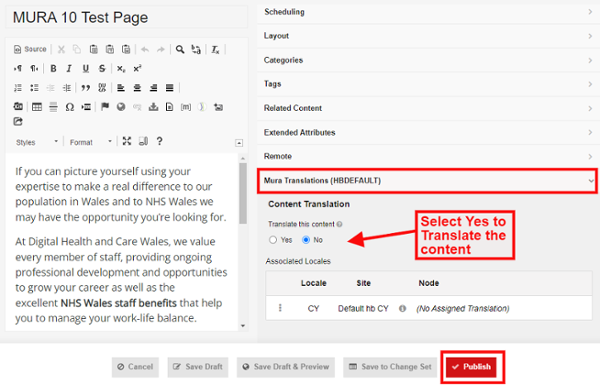
Task: Expand the Related Content section
Action: click(428, 108)
